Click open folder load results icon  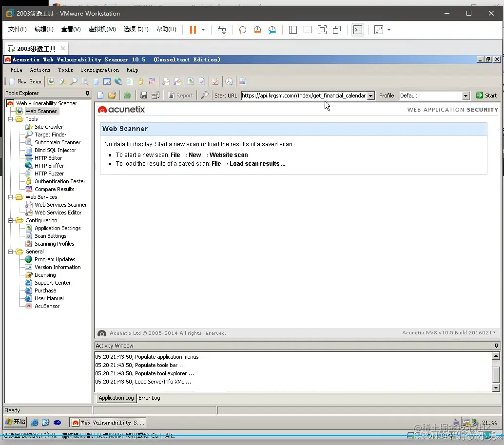click(112, 96)
